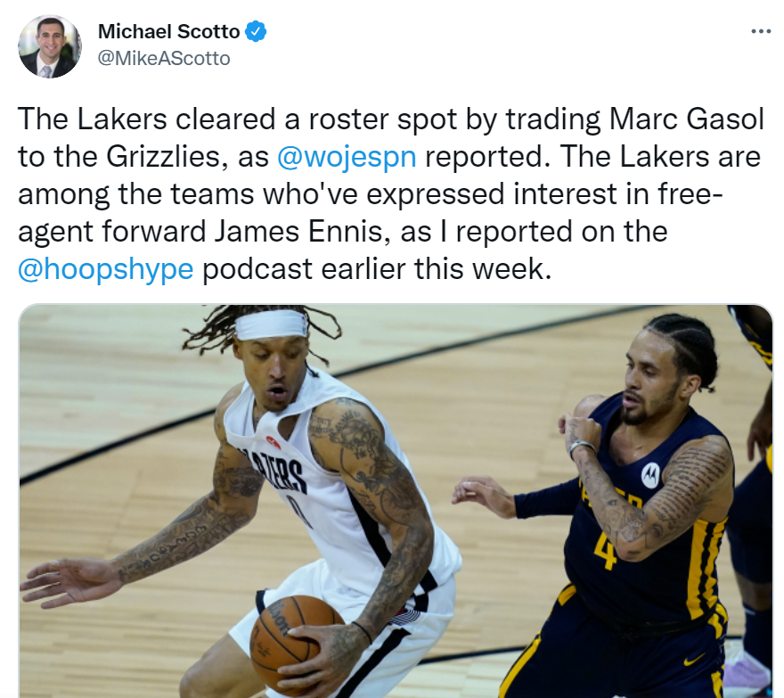Screen dimensions: 784x698
Task: Open the tweet's three-dot more options menu
Action: click(x=761, y=31)
